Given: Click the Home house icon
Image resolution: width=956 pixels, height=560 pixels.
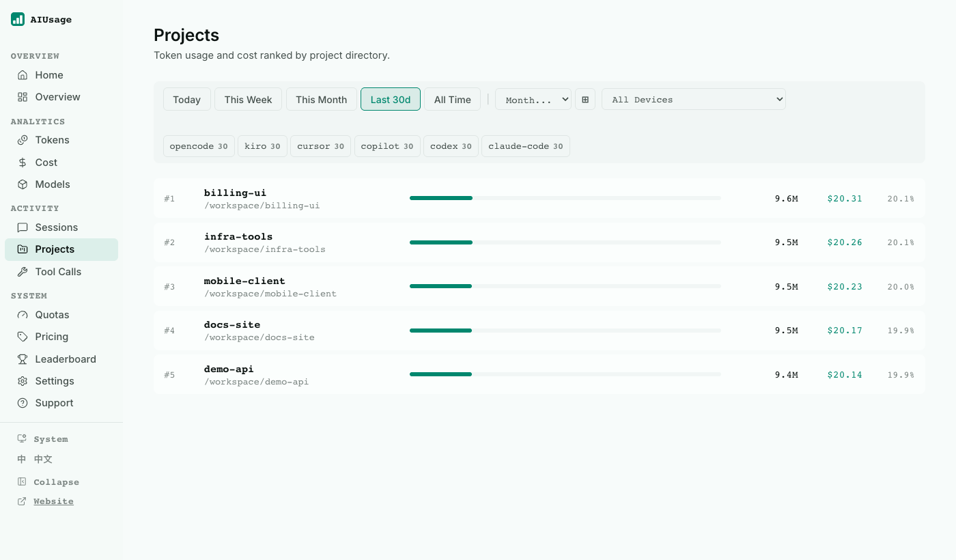Looking at the screenshot, I should coord(23,75).
